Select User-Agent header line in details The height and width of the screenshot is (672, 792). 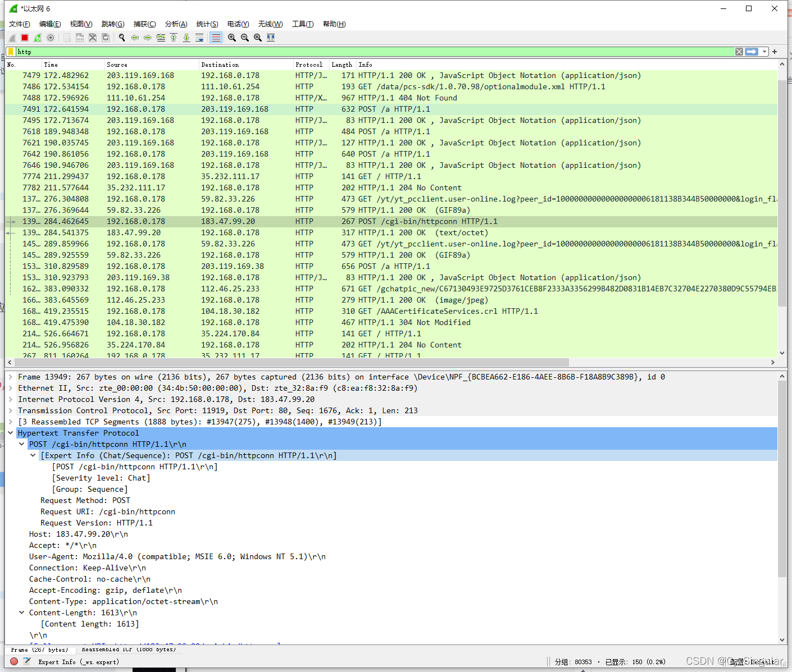point(177,556)
